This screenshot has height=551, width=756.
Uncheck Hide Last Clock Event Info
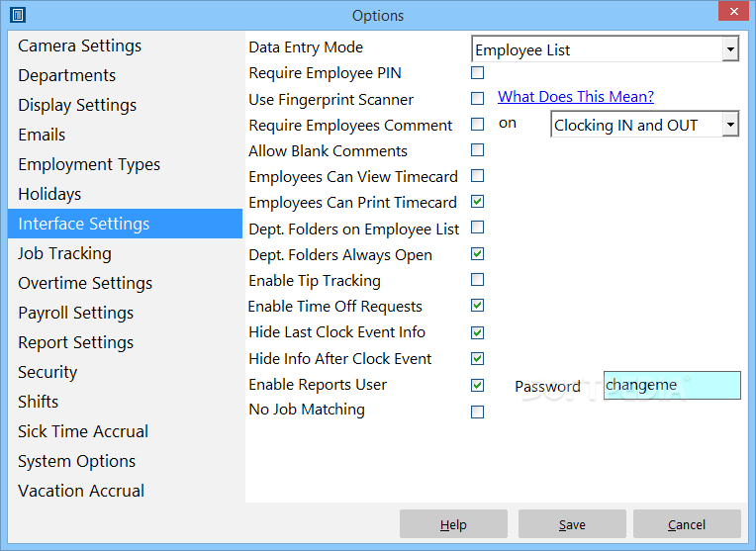(477, 332)
